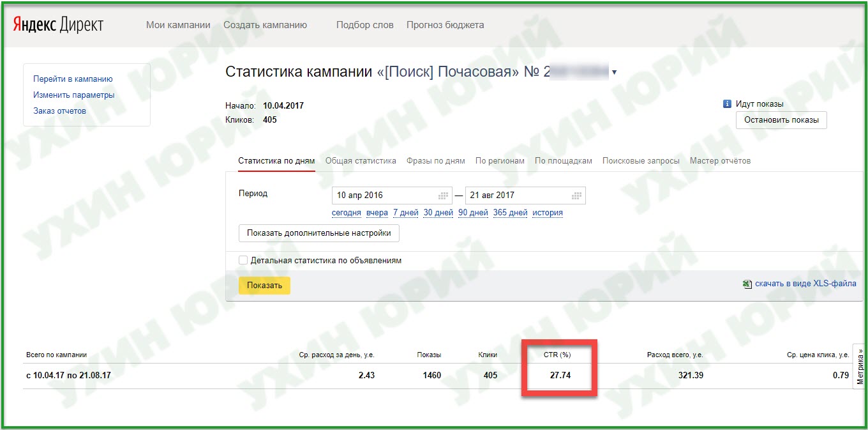Viewport: 868px width, 430px height.
Task: Click start date field 10 апр 2016
Action: (393, 196)
